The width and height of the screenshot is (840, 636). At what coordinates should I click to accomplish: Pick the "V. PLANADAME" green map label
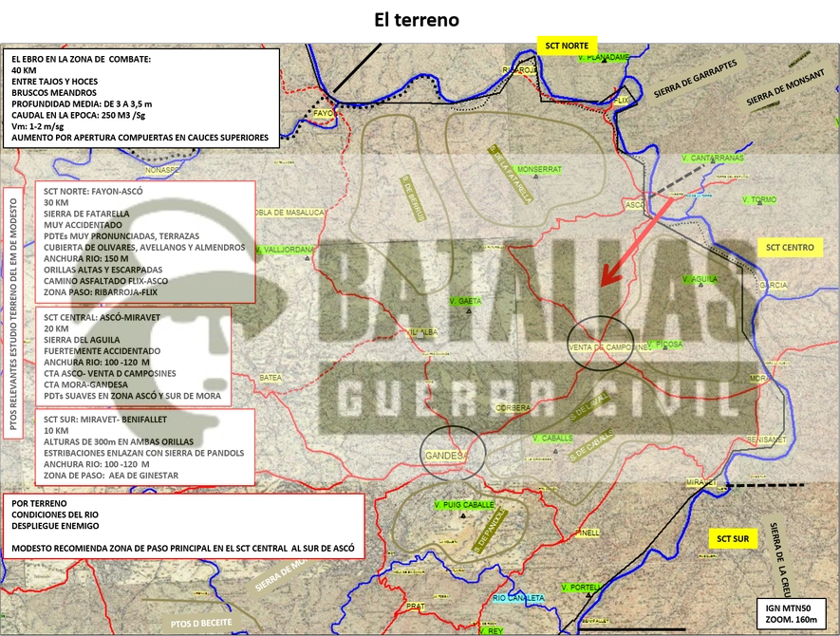point(604,57)
